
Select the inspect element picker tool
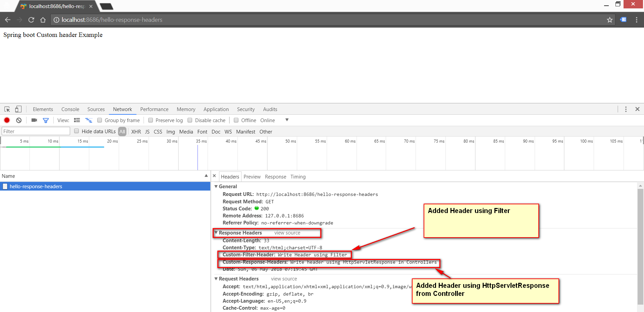pos(7,109)
